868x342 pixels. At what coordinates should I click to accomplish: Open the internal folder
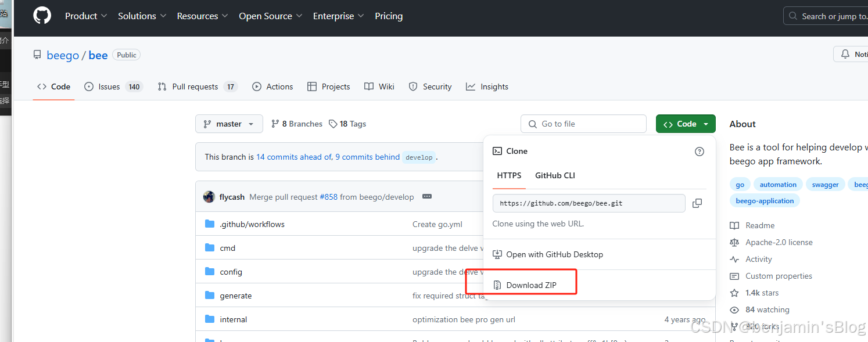tap(234, 319)
